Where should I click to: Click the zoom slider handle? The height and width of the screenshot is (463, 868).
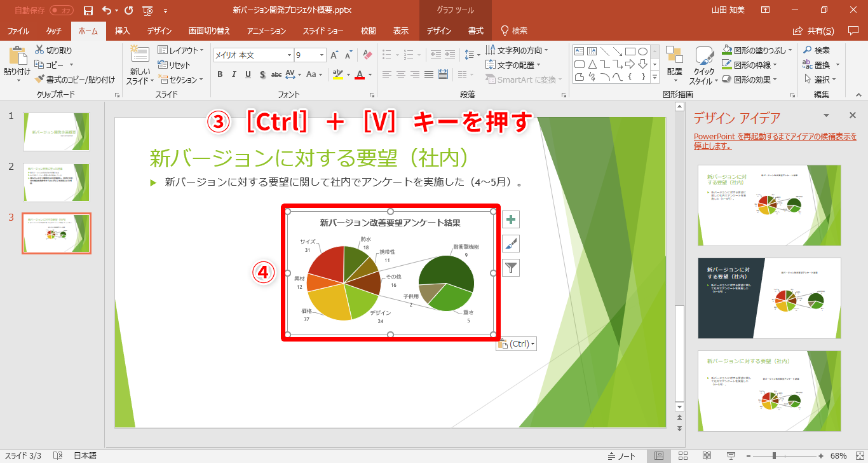tap(774, 456)
